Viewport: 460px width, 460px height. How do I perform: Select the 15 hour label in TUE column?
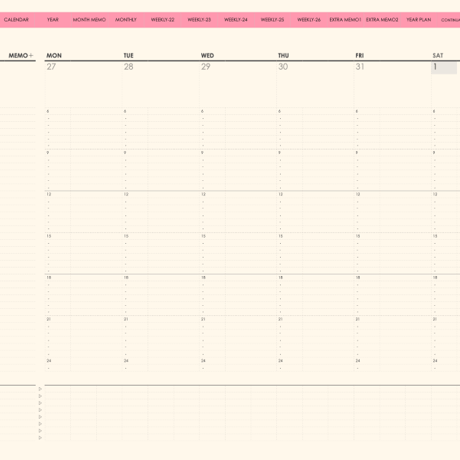pos(126,236)
